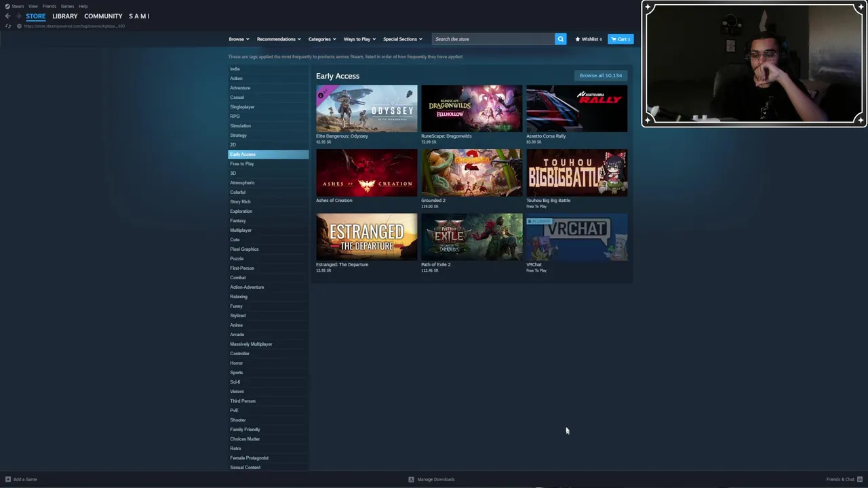Click the Browse all 10,134 button
868x488 pixels.
tap(601, 75)
